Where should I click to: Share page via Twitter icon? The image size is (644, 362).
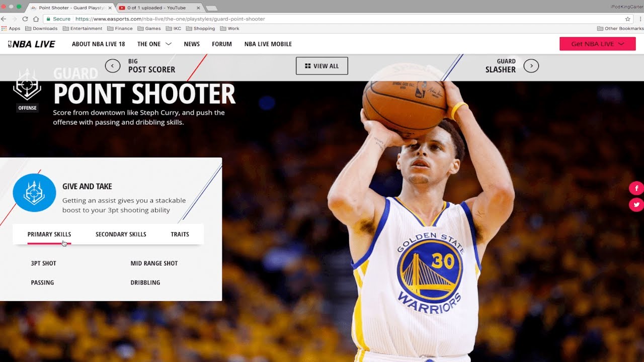pyautogui.click(x=636, y=205)
